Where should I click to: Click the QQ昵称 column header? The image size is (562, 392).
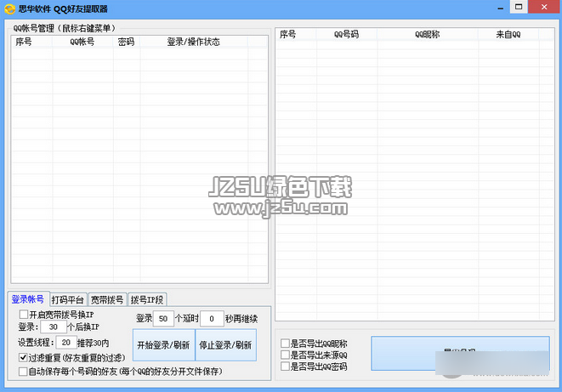point(428,34)
